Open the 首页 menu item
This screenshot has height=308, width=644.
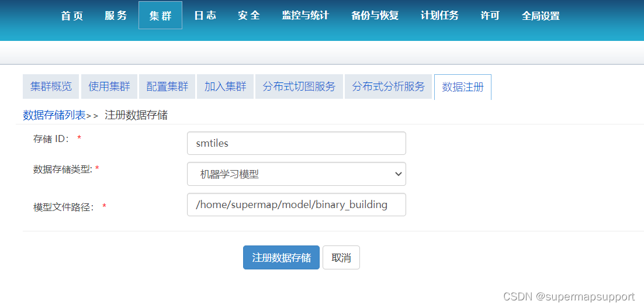(x=72, y=16)
